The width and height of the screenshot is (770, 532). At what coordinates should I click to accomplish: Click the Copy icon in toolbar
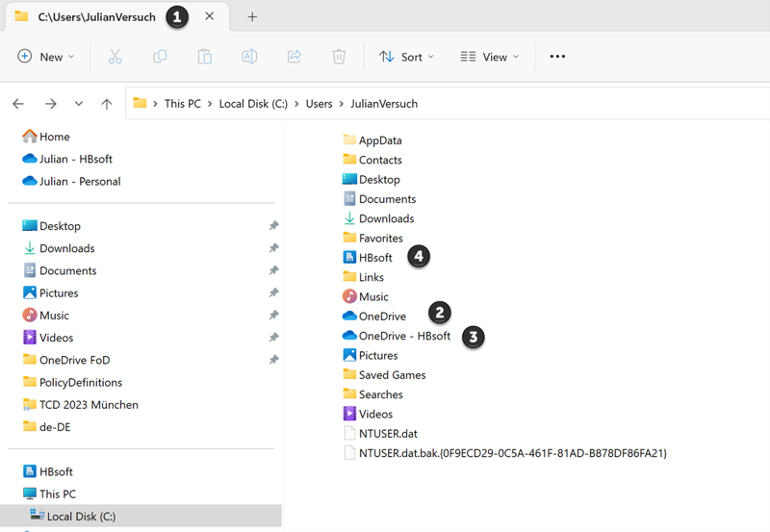[160, 57]
